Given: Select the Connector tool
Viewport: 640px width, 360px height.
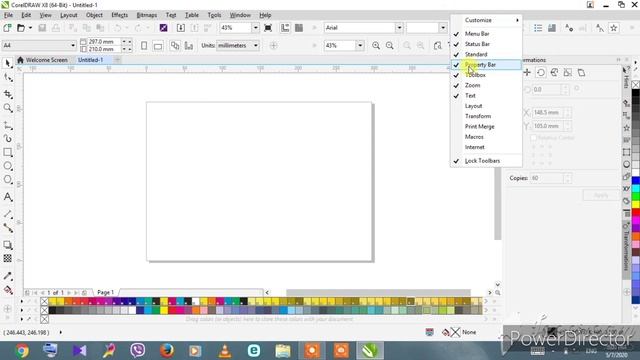Looking at the screenshot, I should 8,228.
